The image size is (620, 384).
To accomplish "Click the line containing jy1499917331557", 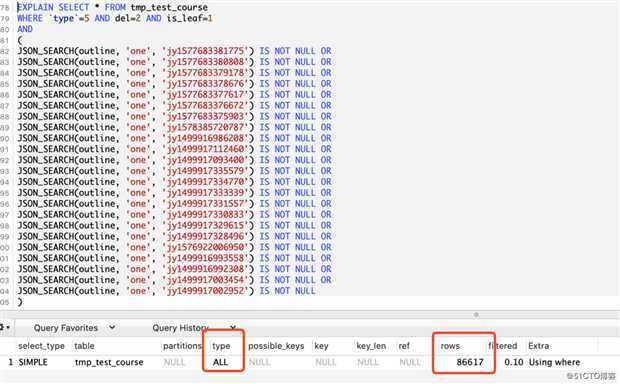I will click(x=174, y=204).
